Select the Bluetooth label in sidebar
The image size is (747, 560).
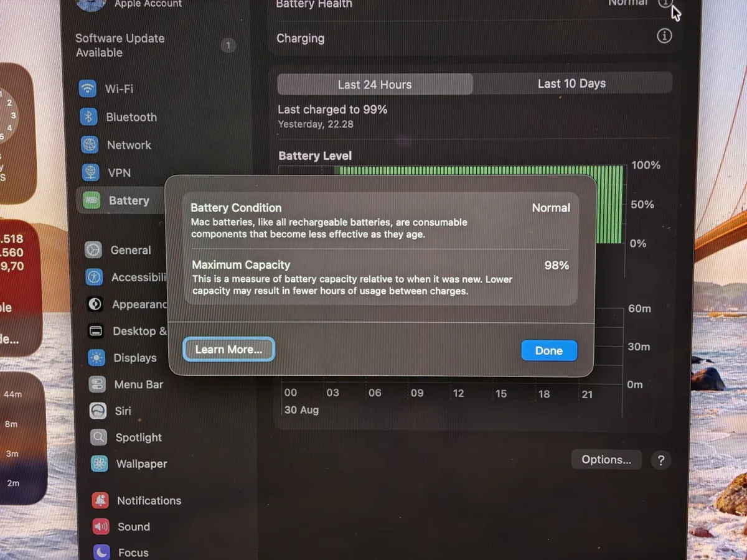click(131, 117)
